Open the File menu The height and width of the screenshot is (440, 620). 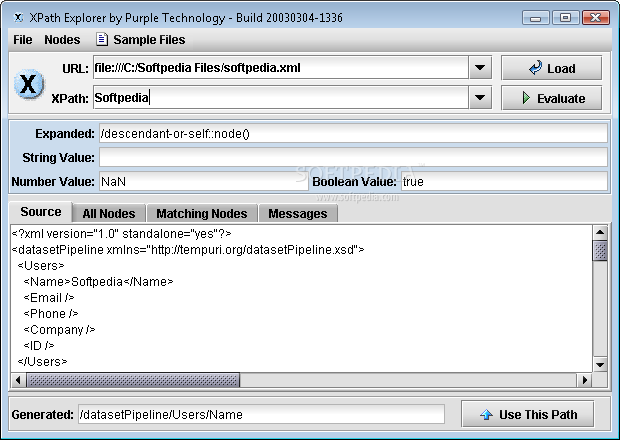coord(23,40)
